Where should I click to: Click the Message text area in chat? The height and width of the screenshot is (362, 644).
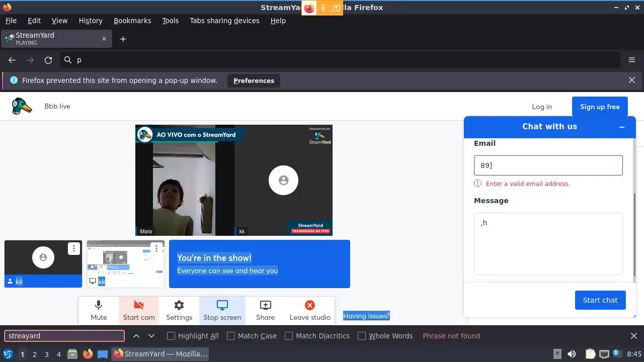coord(548,244)
